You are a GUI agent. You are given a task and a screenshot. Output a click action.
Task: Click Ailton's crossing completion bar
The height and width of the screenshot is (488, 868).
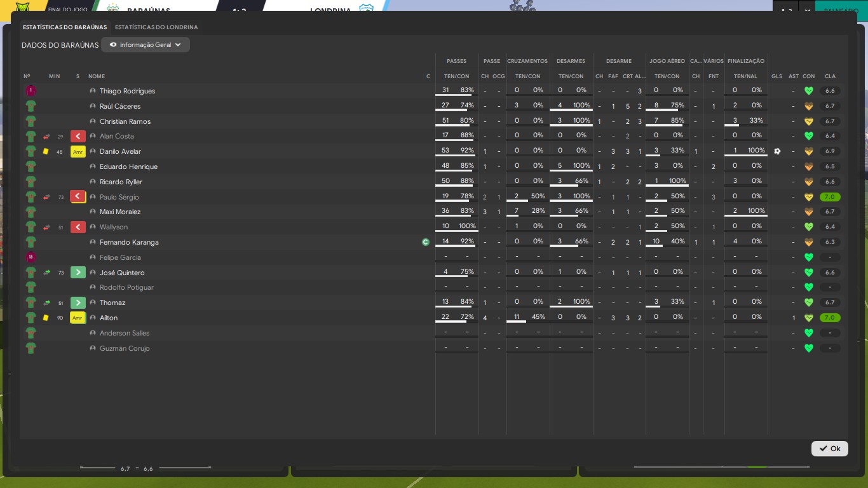tap(527, 322)
